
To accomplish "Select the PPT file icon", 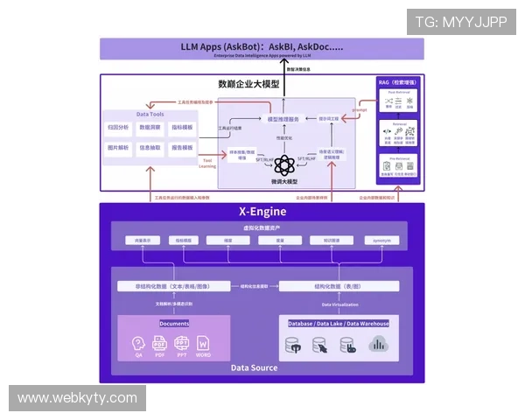I will (x=182, y=342).
